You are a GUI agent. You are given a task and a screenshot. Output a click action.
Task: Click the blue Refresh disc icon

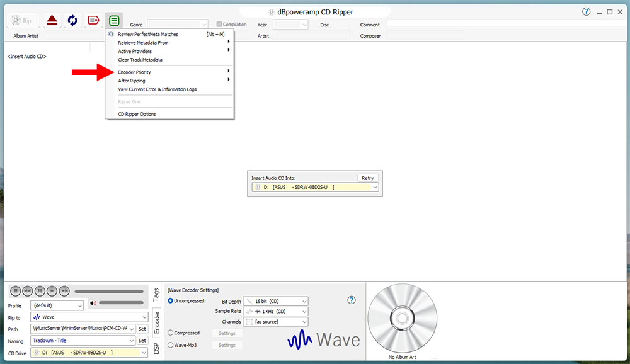[72, 20]
